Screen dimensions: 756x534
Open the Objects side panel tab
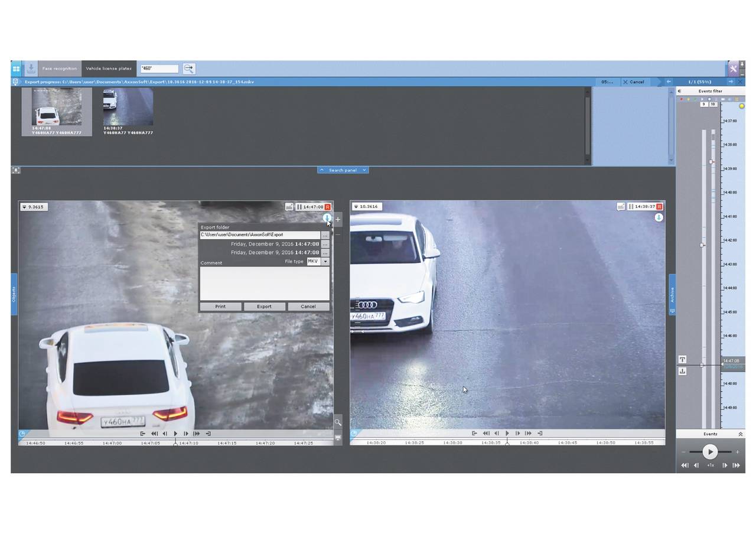coord(14,294)
